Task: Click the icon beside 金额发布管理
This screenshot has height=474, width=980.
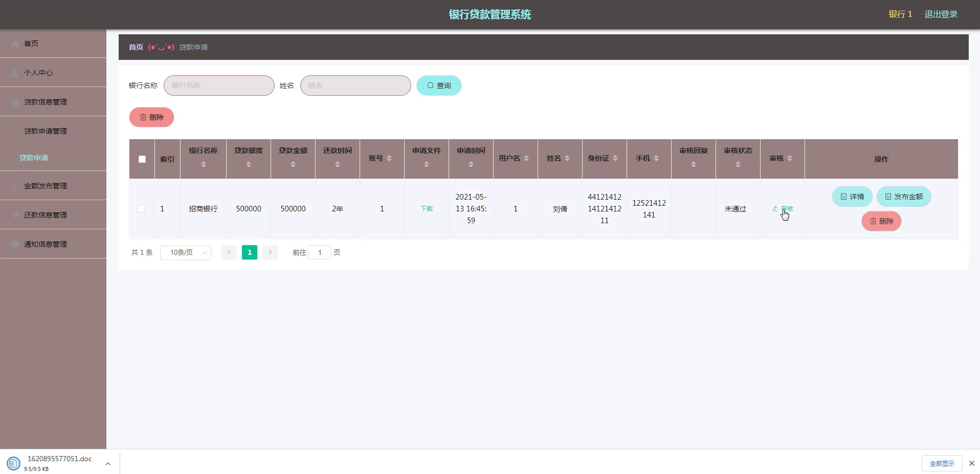Action: [15, 186]
